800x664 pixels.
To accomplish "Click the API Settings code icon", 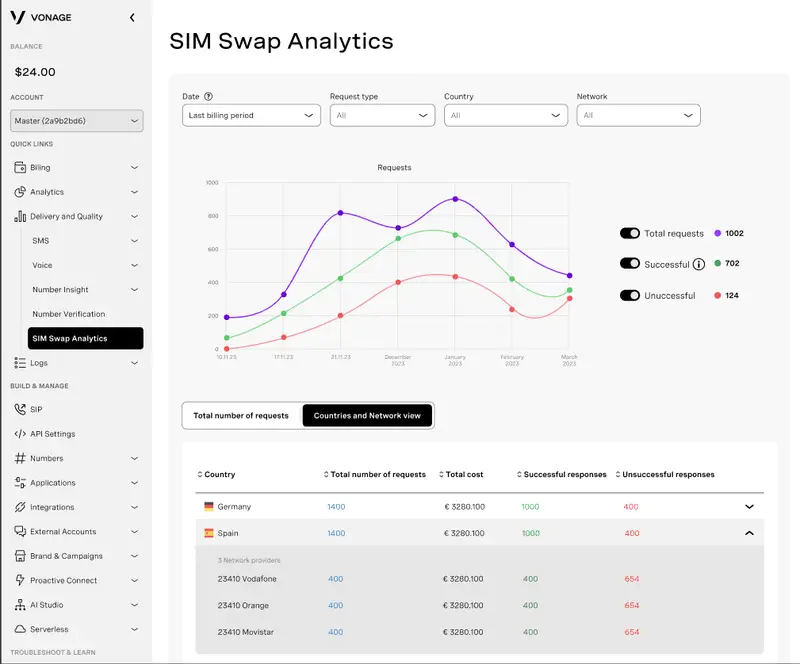I will click(20, 434).
